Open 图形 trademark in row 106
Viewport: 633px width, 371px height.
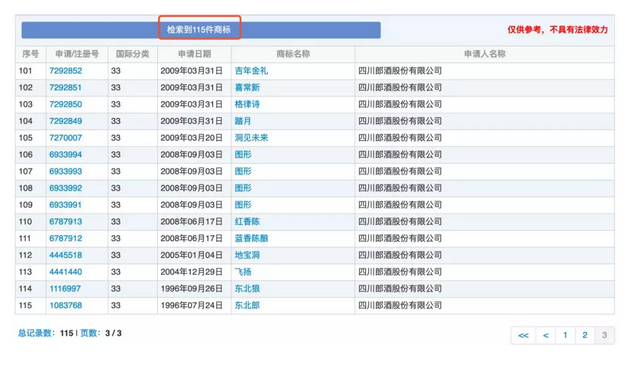pos(243,155)
